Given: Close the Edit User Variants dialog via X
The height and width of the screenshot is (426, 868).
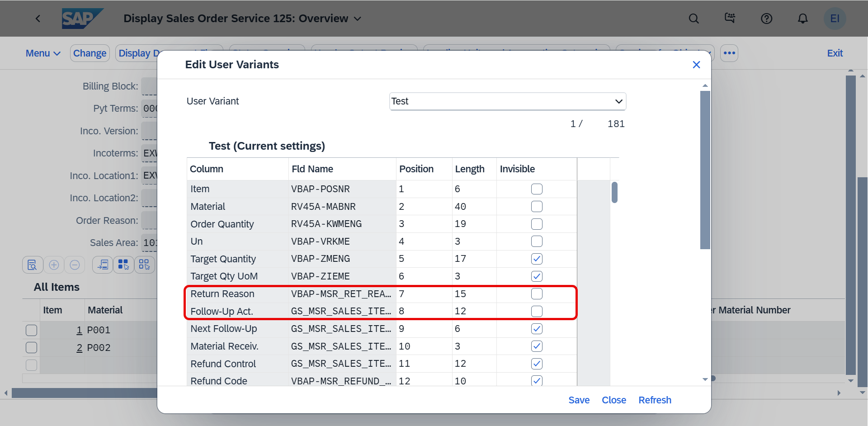Looking at the screenshot, I should click(696, 65).
